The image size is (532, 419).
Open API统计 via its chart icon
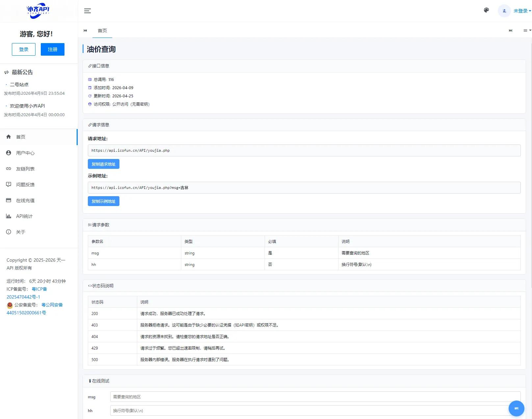(x=9, y=216)
